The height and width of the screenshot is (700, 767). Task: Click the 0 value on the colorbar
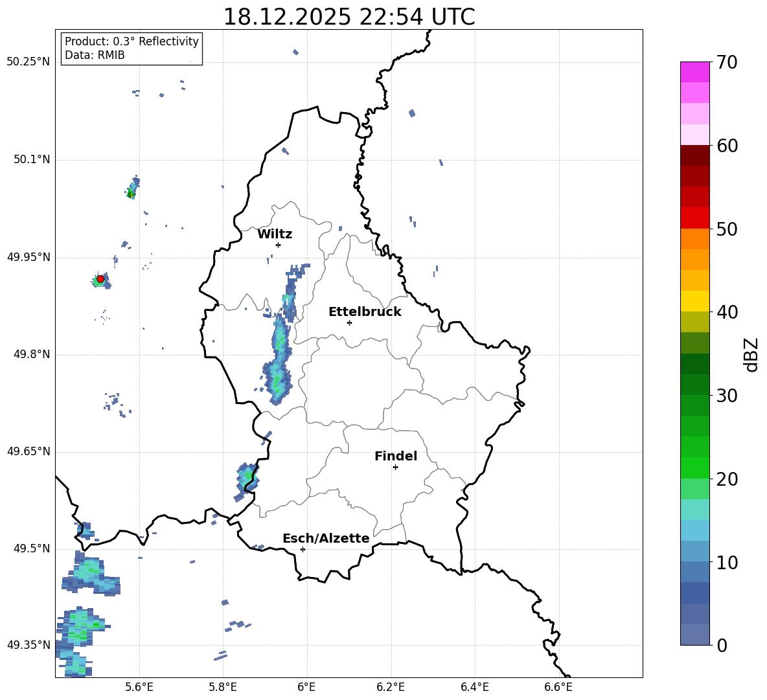[722, 646]
